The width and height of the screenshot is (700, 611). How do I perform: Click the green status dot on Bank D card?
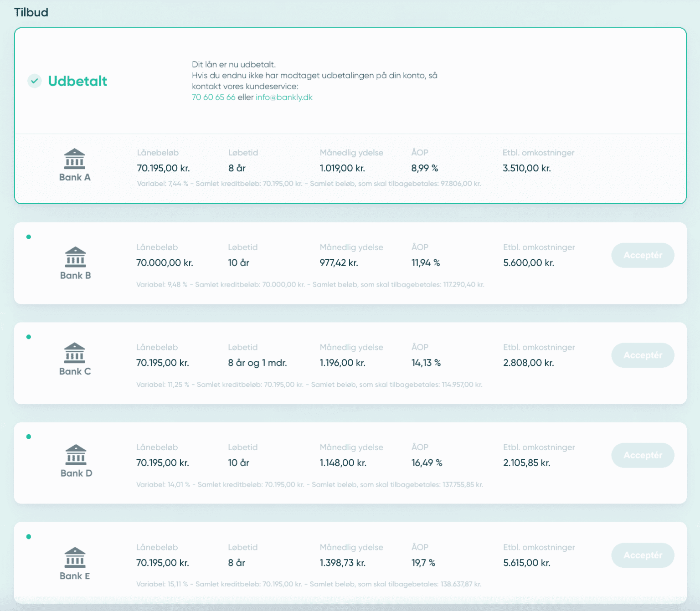tap(29, 437)
